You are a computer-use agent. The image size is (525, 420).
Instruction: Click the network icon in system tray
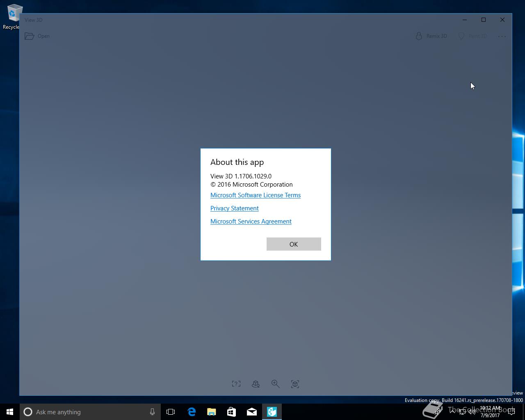pyautogui.click(x=462, y=412)
